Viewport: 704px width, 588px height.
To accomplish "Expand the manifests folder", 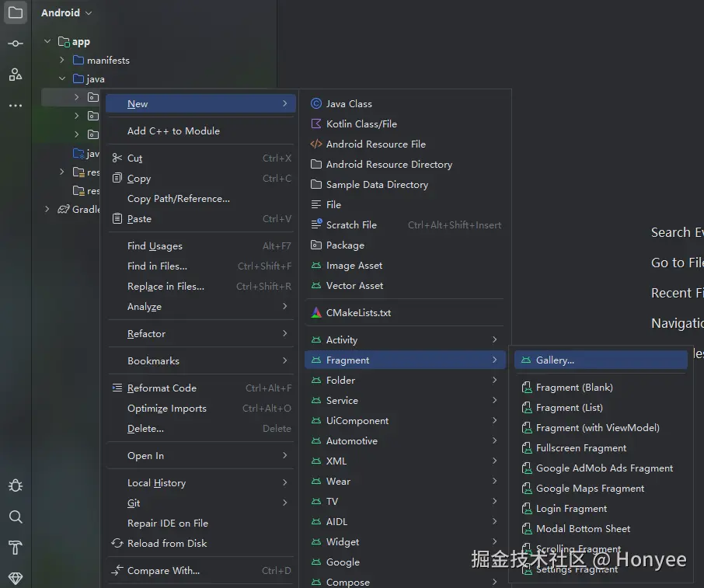I will [62, 60].
